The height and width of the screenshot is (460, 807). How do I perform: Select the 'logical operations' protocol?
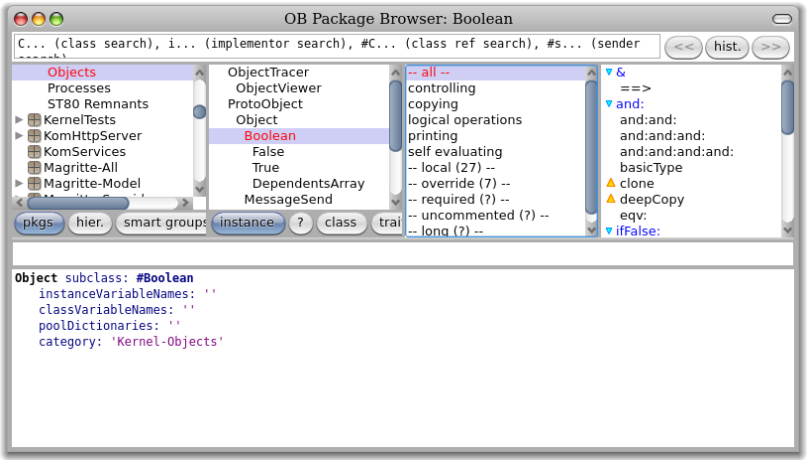(x=464, y=120)
